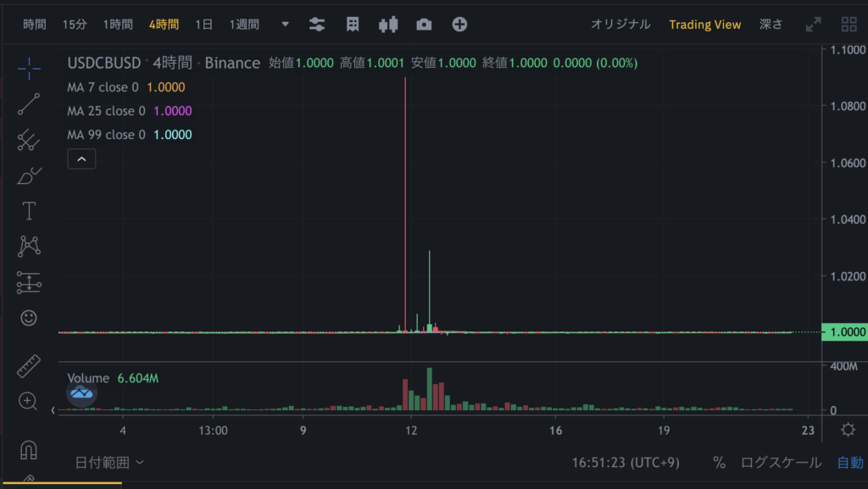This screenshot has height=489, width=868.
Task: Select the crosshair cursor tool
Action: [29, 68]
